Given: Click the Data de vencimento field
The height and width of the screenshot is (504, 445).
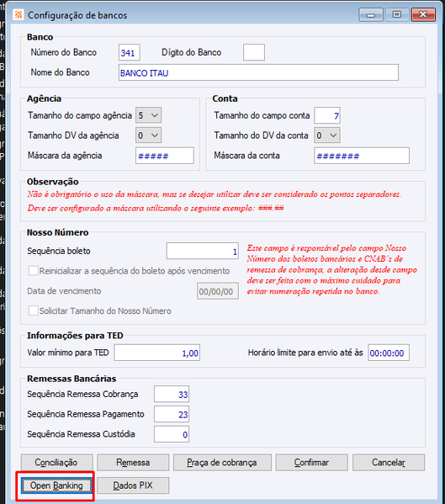Looking at the screenshot, I should click(218, 291).
